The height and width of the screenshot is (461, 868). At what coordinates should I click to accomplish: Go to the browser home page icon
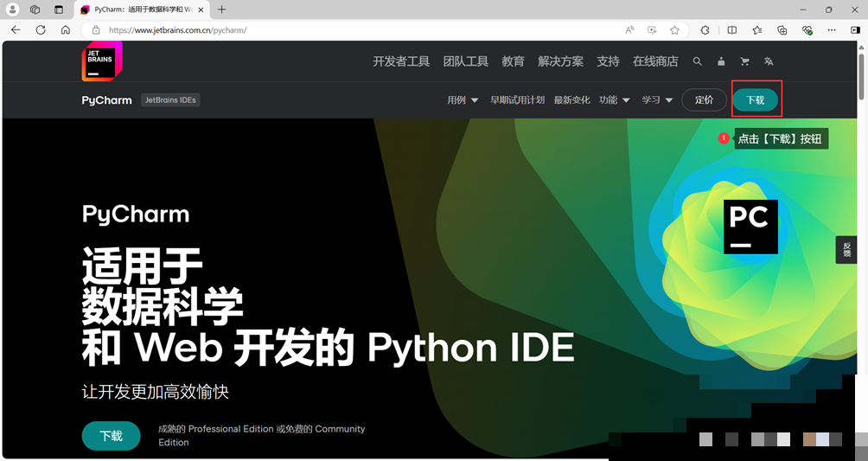pos(66,30)
